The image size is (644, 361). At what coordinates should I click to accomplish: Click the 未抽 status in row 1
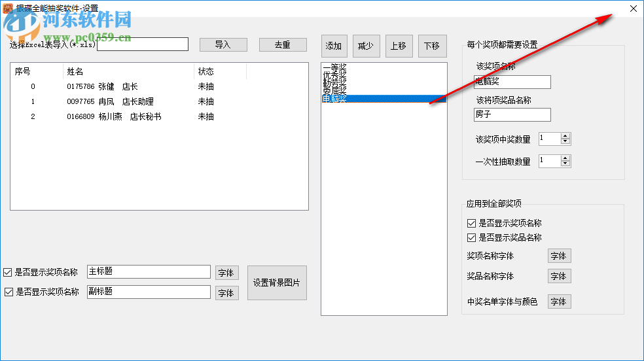coord(206,101)
